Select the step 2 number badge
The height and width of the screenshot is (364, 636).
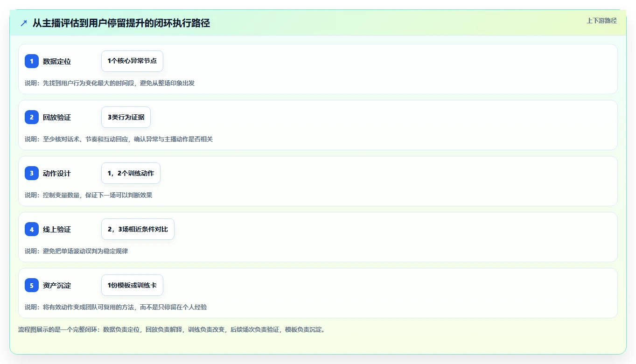point(32,117)
